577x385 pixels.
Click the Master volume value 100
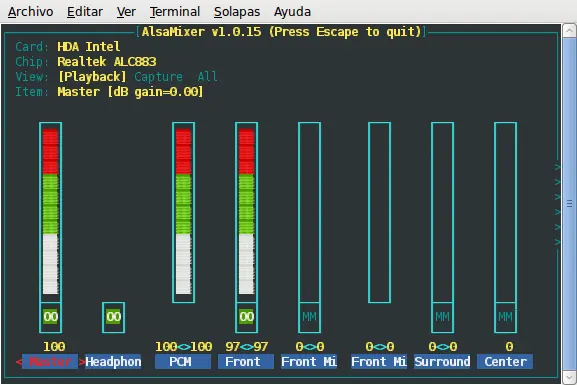coord(54,346)
